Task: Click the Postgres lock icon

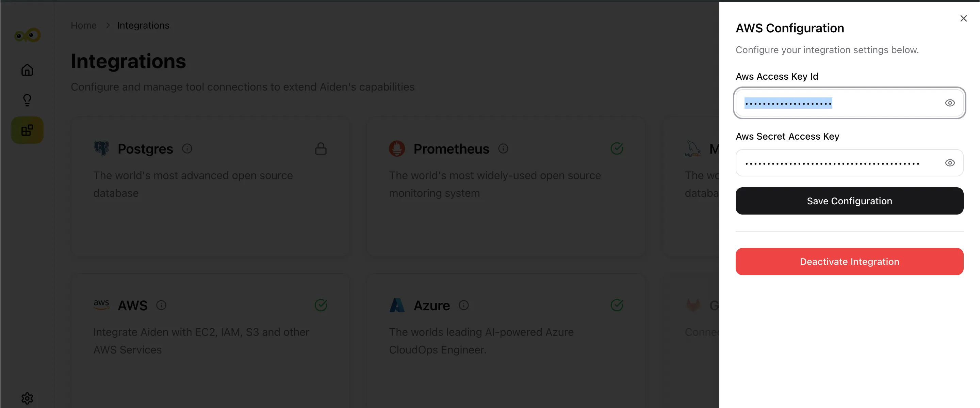Action: pos(321,148)
